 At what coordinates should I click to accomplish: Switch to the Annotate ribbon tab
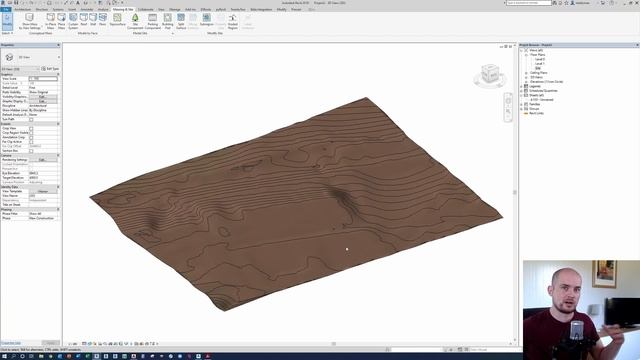click(87, 9)
